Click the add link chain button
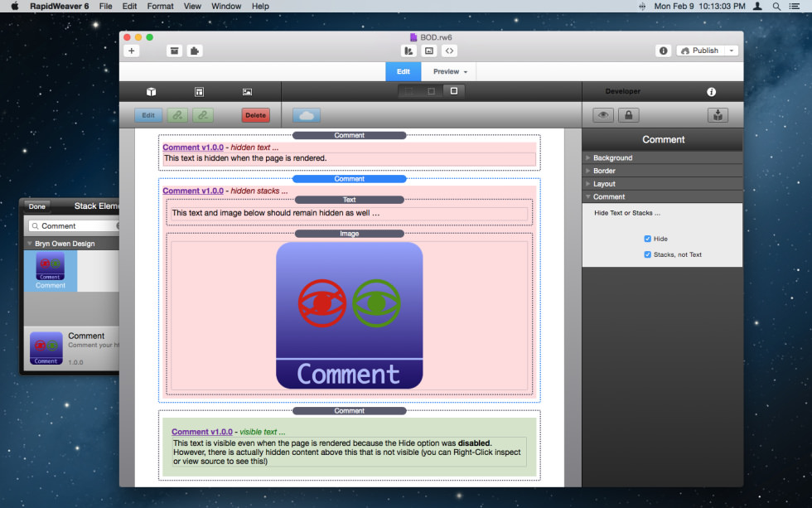812x508 pixels. tap(177, 115)
